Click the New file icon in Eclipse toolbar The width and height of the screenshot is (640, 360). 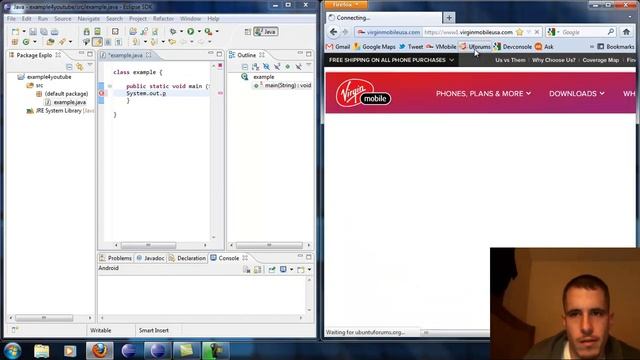16,31
